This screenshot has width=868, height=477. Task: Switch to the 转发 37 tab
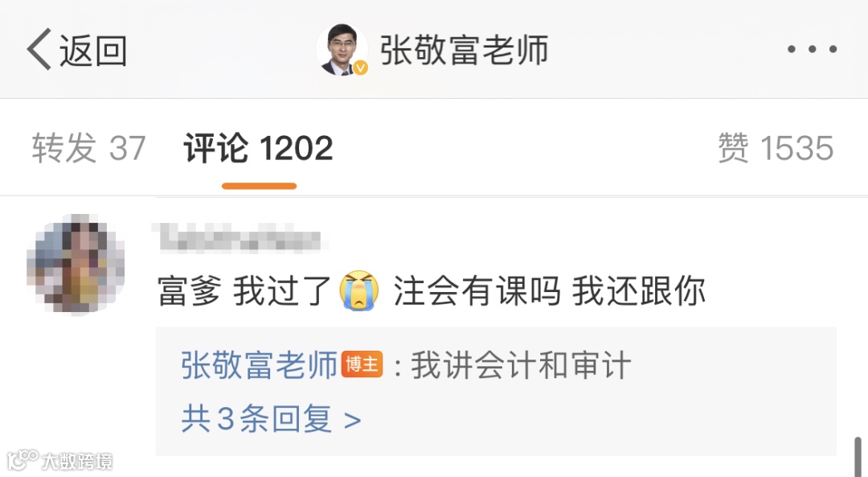click(88, 148)
